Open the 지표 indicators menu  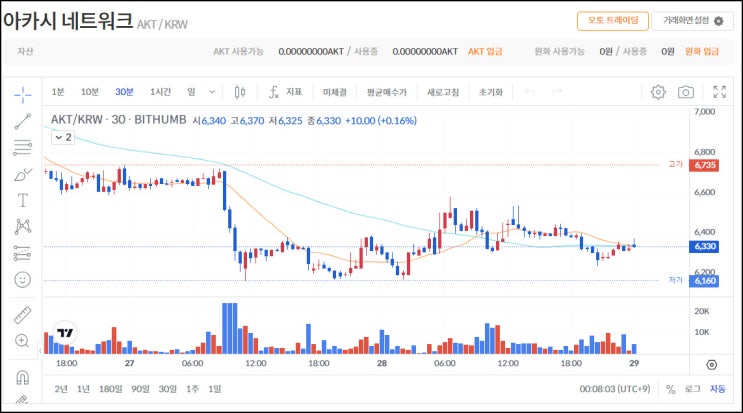coord(285,92)
